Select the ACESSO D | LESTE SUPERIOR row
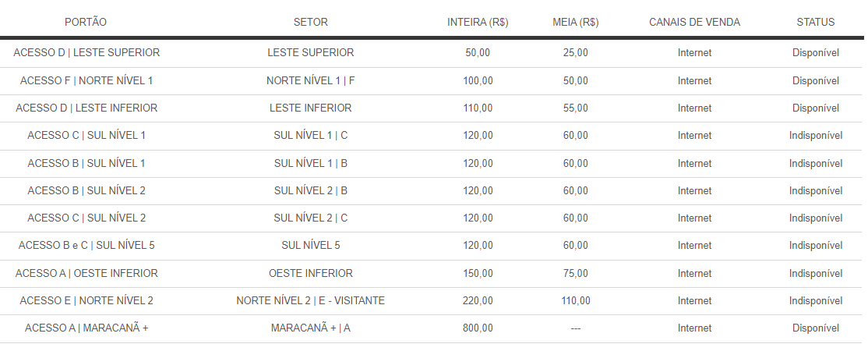The image size is (868, 344). pos(432,53)
